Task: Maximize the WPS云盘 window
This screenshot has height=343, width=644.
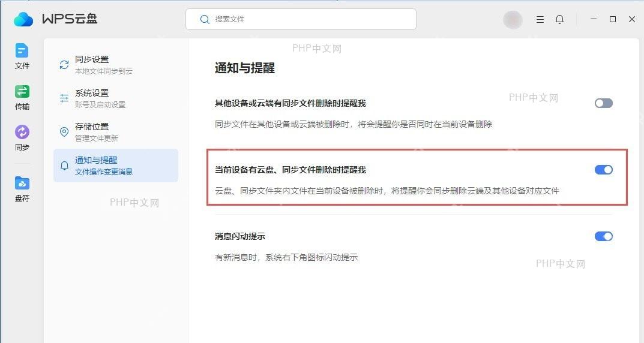Action: [612, 19]
